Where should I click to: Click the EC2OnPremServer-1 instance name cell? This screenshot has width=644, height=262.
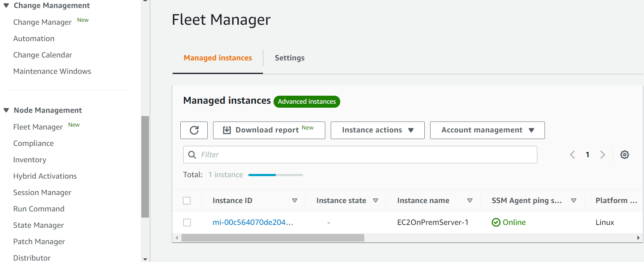click(433, 222)
